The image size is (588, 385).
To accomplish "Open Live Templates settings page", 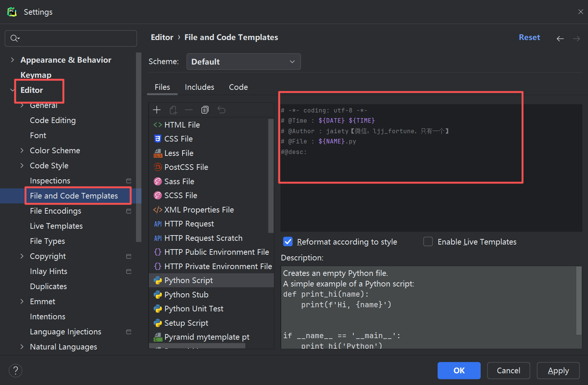I will 56,226.
